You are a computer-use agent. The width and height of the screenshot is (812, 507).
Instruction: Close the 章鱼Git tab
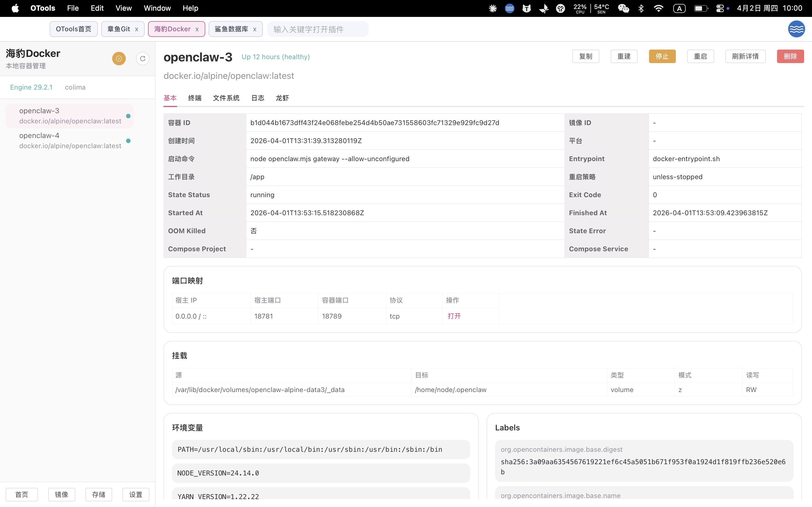click(x=136, y=30)
